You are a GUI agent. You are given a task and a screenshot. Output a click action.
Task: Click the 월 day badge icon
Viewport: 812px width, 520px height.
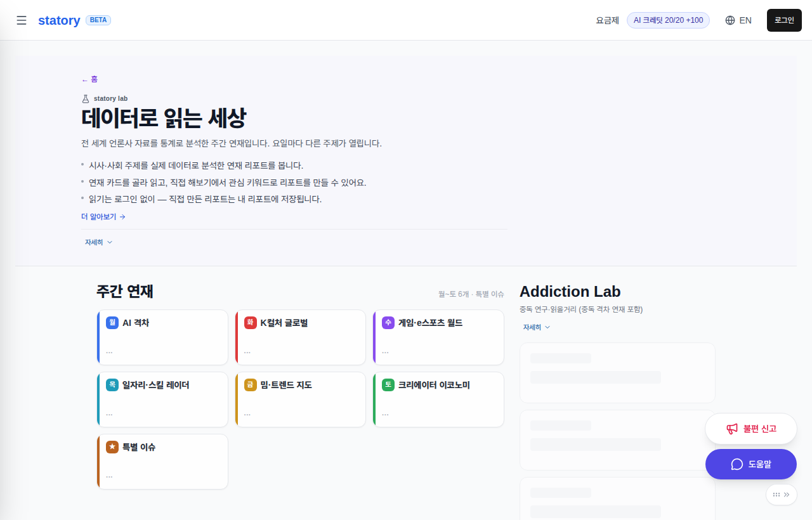click(112, 323)
